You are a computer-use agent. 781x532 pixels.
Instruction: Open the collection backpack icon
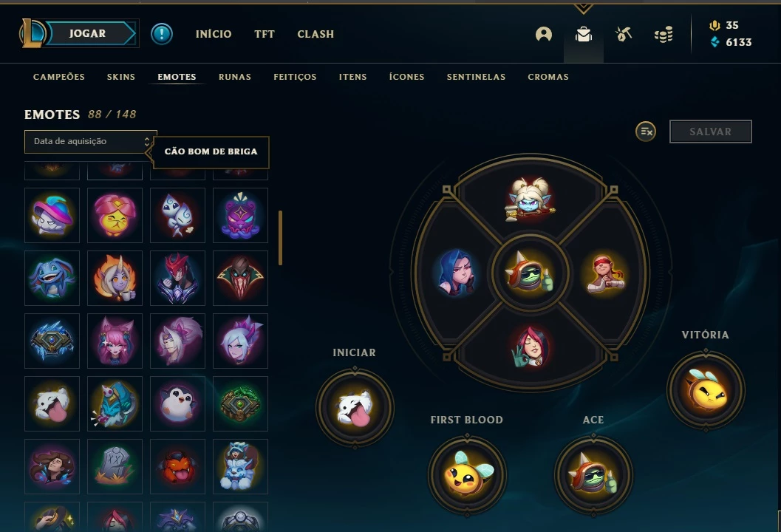click(583, 34)
